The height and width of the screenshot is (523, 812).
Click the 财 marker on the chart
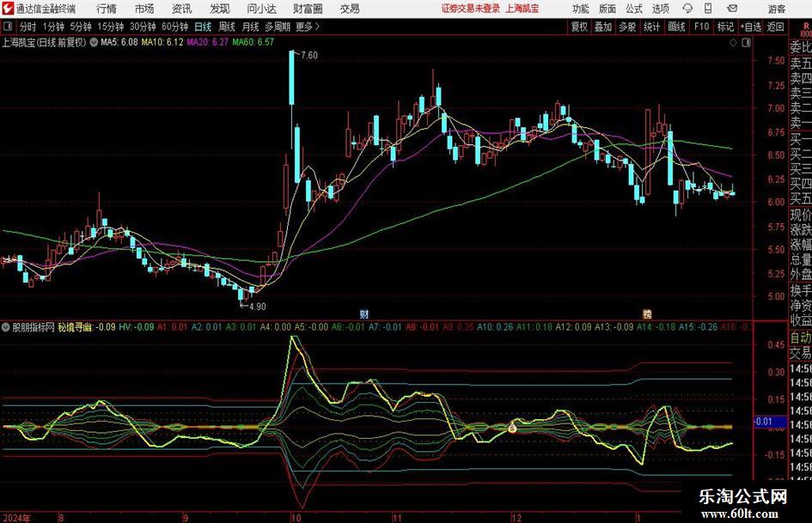(364, 313)
